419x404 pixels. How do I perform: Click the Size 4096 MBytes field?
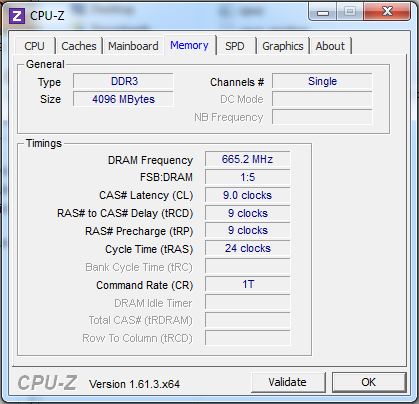point(123,99)
